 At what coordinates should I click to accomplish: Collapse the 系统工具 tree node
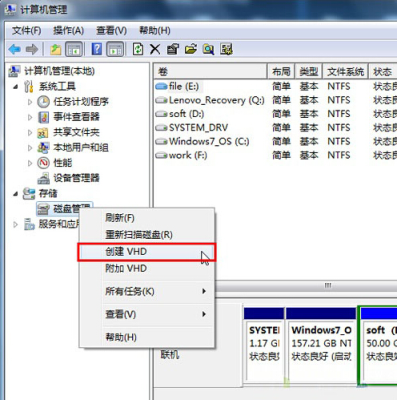pyautogui.click(x=15, y=87)
